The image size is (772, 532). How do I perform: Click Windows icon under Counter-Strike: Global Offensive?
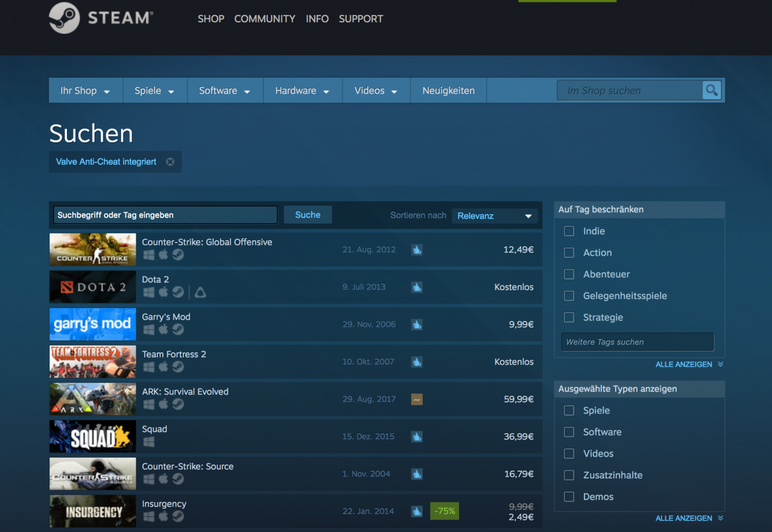[x=149, y=255]
